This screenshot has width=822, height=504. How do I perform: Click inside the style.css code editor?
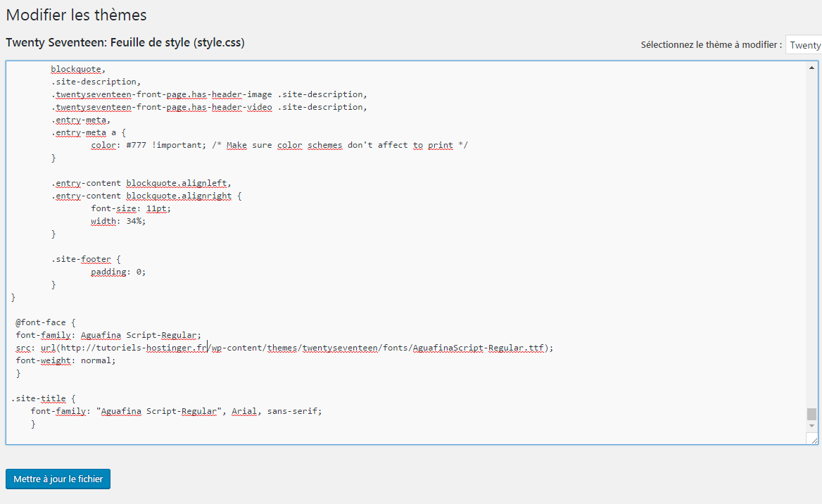[352, 303]
